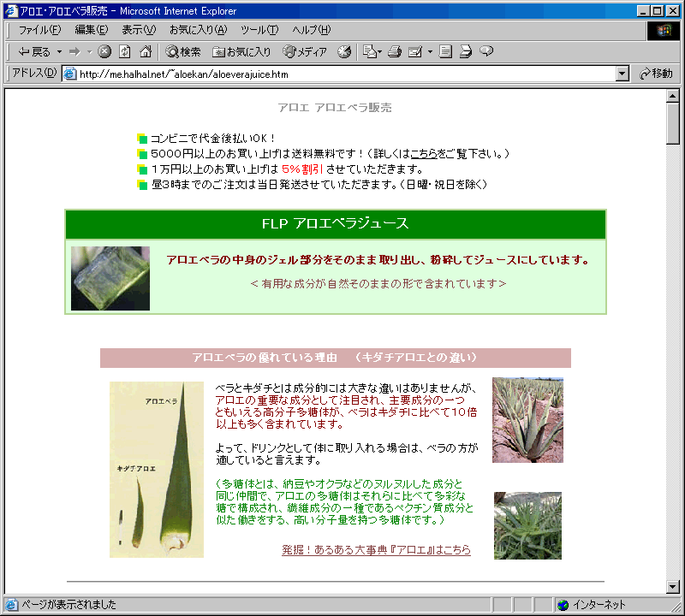This screenshot has width=685, height=616.
Task: Refresh the current page
Action: 125,51
